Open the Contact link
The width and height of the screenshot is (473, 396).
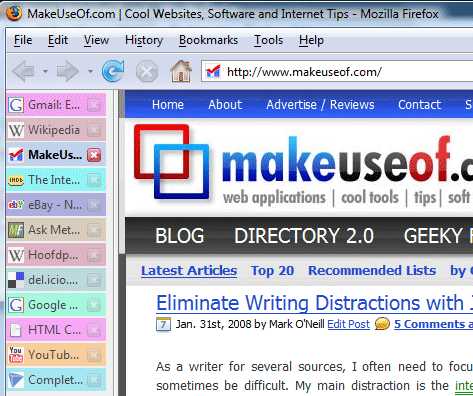pos(419,105)
